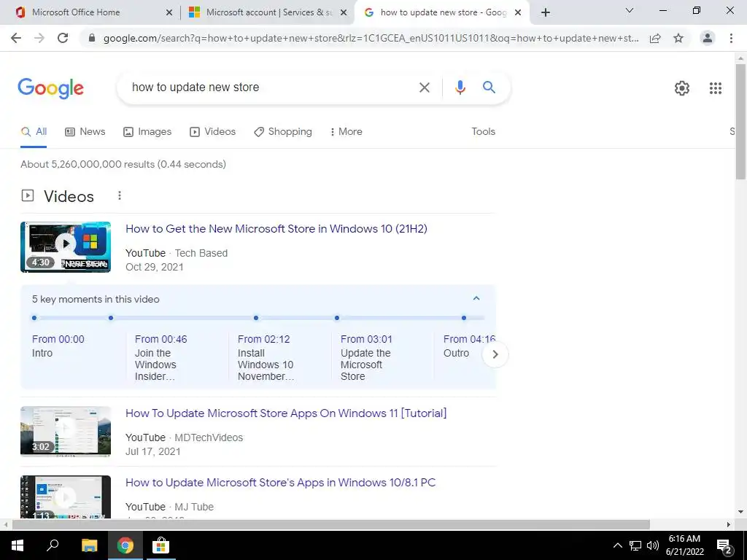Click the volume tray icon
Image resolution: width=747 pixels, height=560 pixels.
(653, 545)
